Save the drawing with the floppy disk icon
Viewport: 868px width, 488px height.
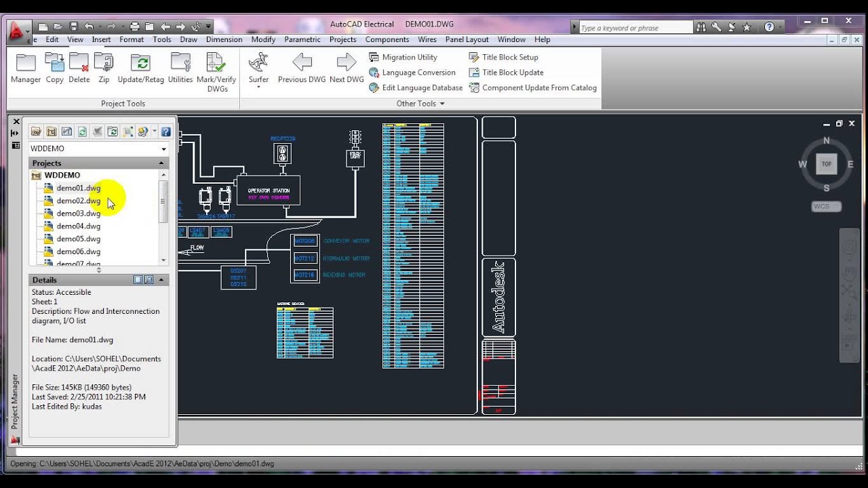pyautogui.click(x=73, y=27)
